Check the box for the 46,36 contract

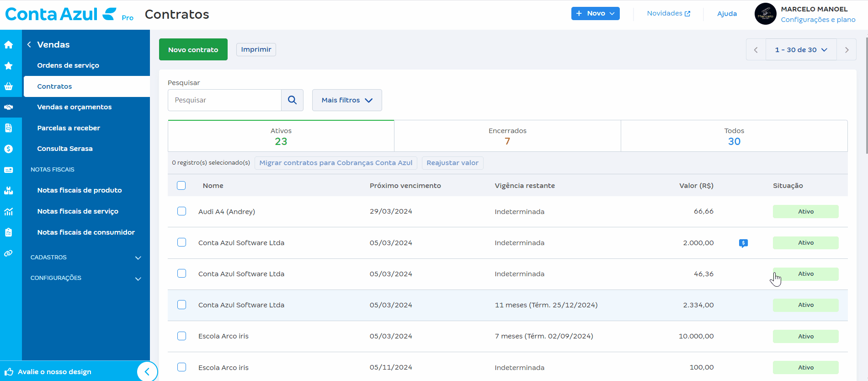pyautogui.click(x=181, y=274)
